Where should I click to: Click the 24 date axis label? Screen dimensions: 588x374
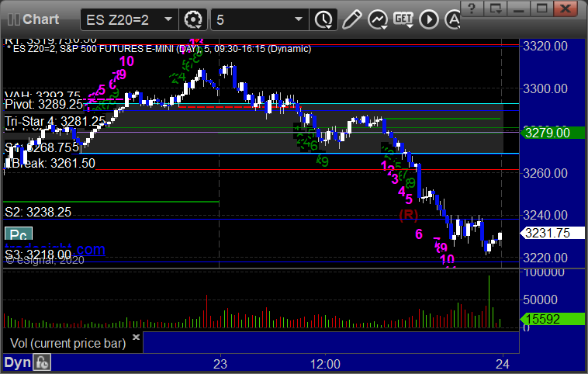coord(503,364)
